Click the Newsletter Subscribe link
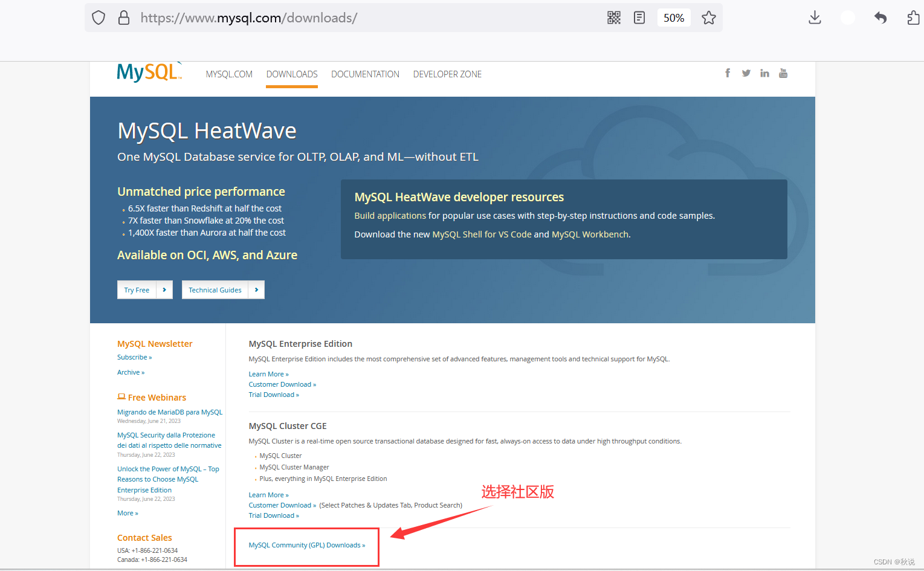The height and width of the screenshot is (571, 924). (x=134, y=357)
